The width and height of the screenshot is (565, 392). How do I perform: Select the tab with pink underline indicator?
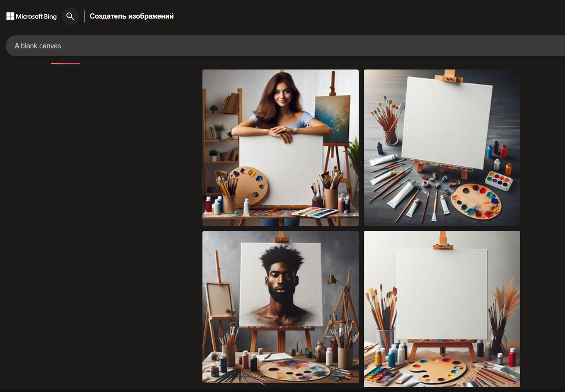tap(66, 63)
